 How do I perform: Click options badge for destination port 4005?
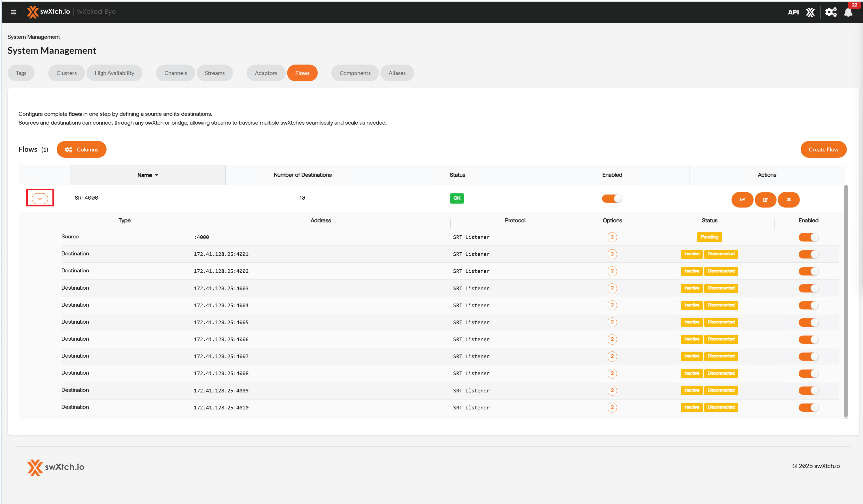tap(612, 322)
